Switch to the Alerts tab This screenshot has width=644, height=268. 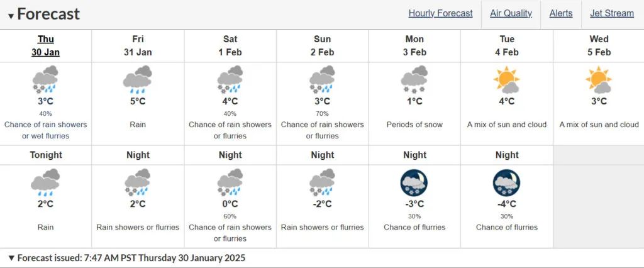coord(561,14)
